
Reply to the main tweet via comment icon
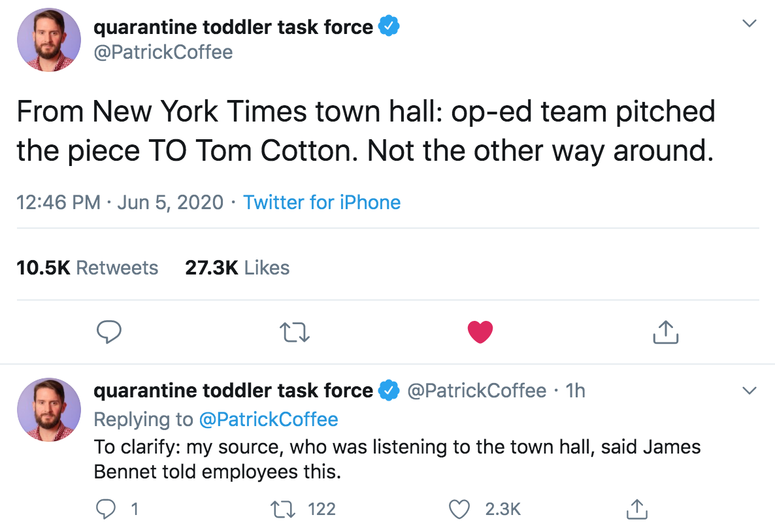(109, 332)
